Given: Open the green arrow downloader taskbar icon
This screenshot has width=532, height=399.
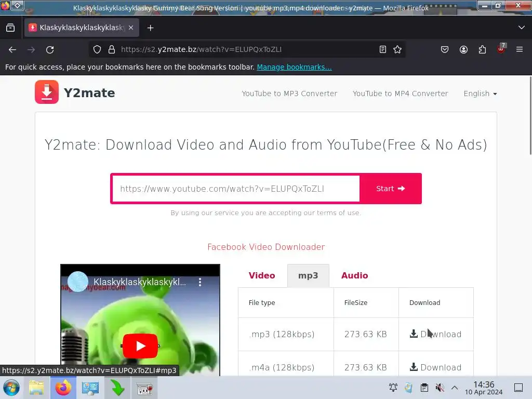Looking at the screenshot, I should tap(117, 388).
